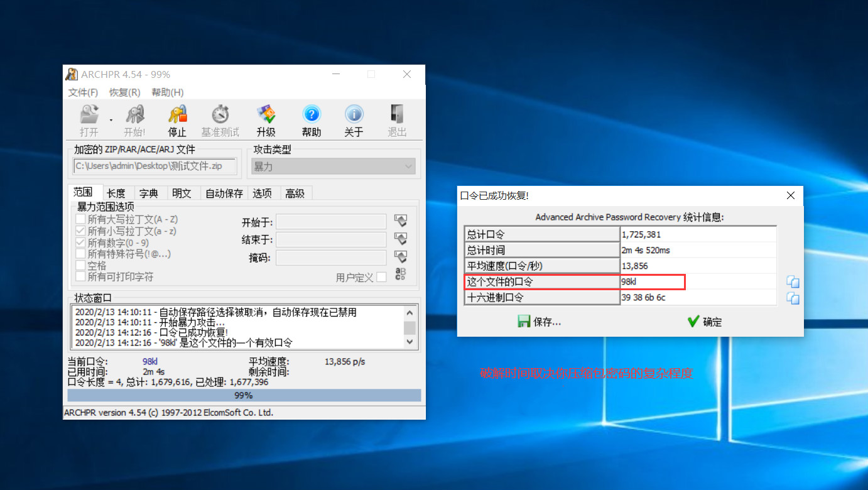868x490 pixels.
Task: Click the Start (开始!) toolbar icon
Action: click(134, 114)
